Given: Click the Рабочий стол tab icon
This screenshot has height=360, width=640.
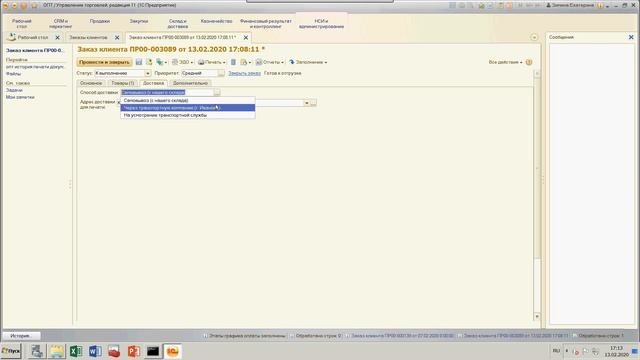Looking at the screenshot, I should point(11,37).
